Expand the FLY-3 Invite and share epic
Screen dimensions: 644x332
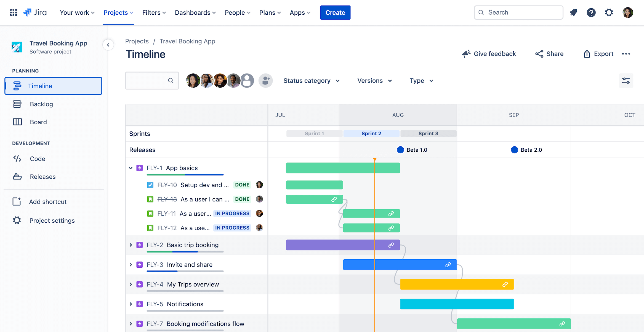click(x=131, y=265)
